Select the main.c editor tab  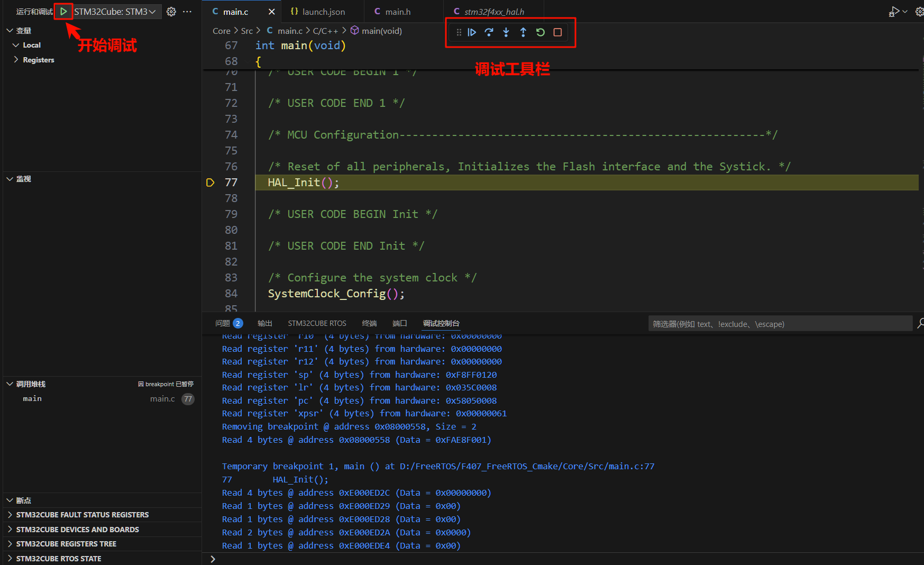click(235, 12)
